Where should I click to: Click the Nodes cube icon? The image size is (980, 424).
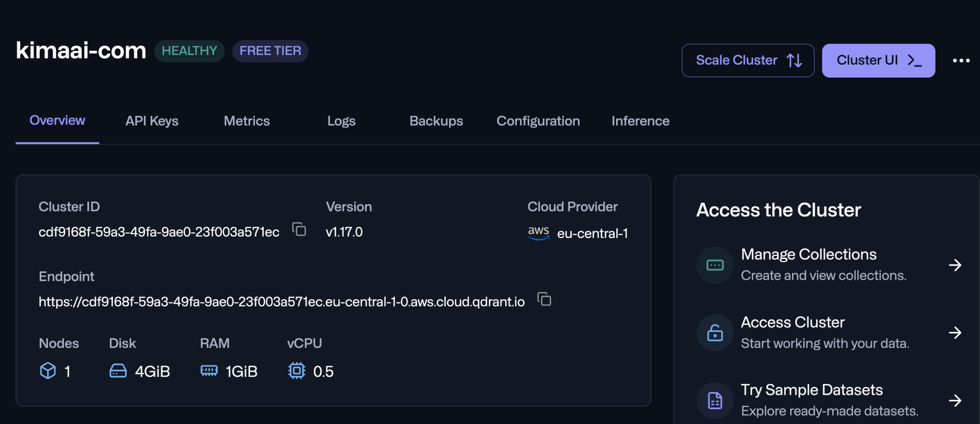click(48, 371)
